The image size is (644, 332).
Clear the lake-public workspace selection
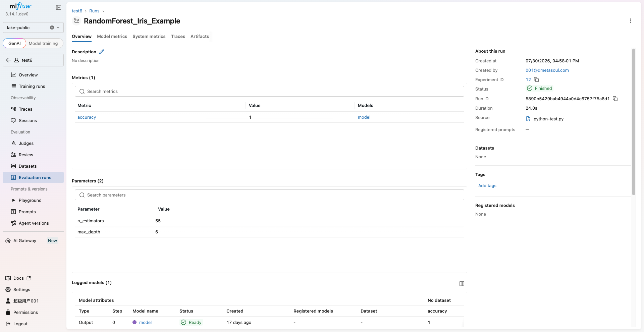[x=52, y=27]
